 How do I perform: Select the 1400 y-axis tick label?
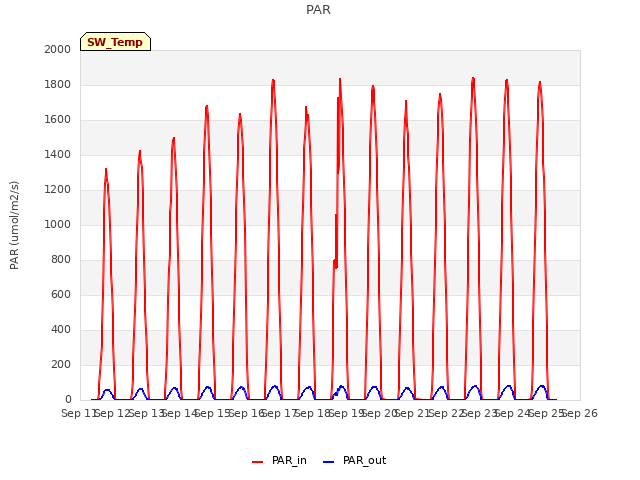pos(58,154)
